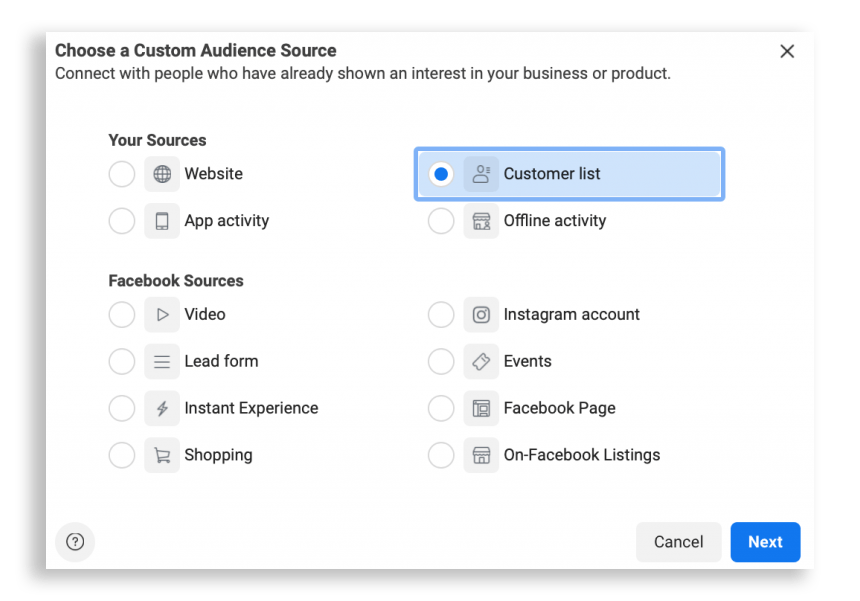Click the Your Sources heading
Image resolution: width=860 pixels, height=601 pixels.
pyautogui.click(x=157, y=140)
